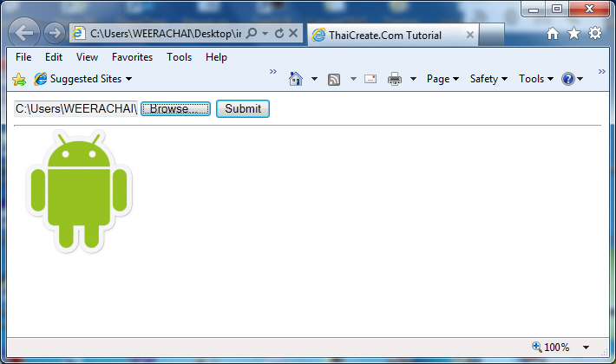Select the ThaiCreate.Com Tutorial tab

392,35
